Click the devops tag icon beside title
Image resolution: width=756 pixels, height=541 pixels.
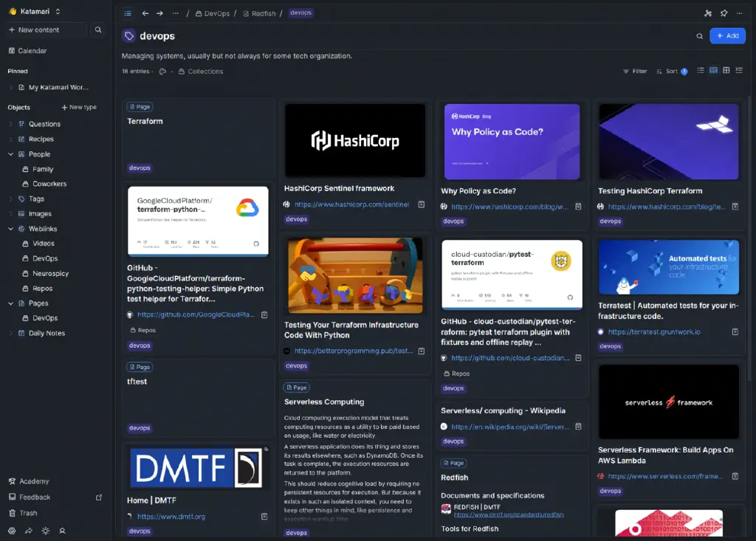pos(128,35)
